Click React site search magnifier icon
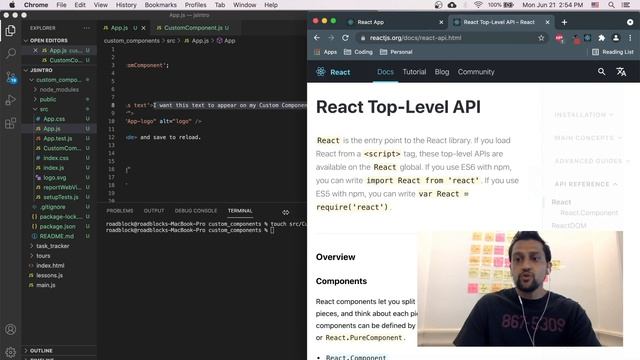The image size is (640, 360). pyautogui.click(x=601, y=72)
